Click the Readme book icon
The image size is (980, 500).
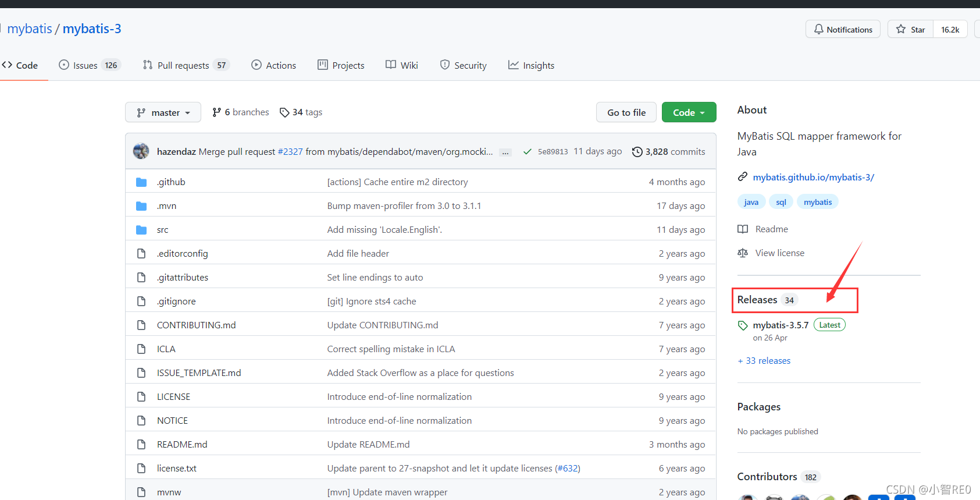click(743, 229)
